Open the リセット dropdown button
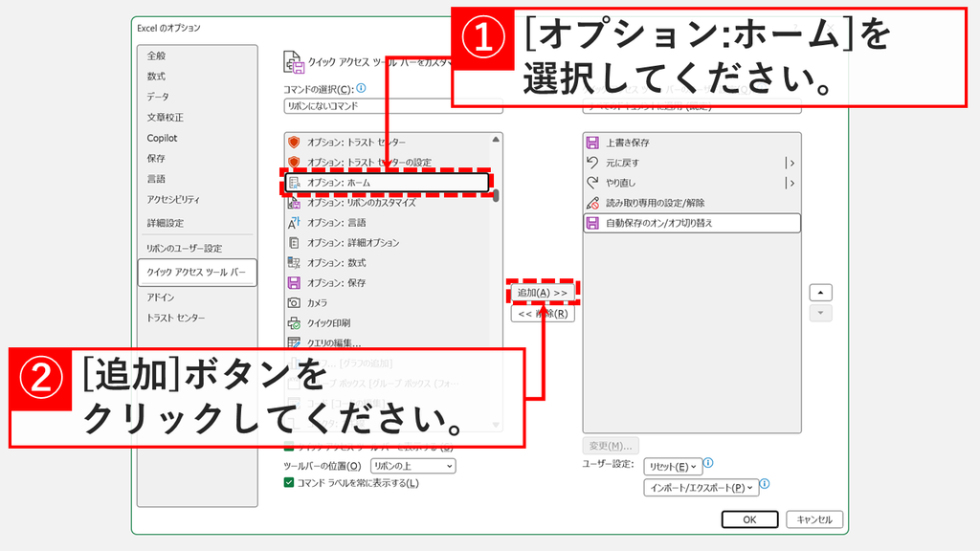980x551 pixels. [673, 467]
